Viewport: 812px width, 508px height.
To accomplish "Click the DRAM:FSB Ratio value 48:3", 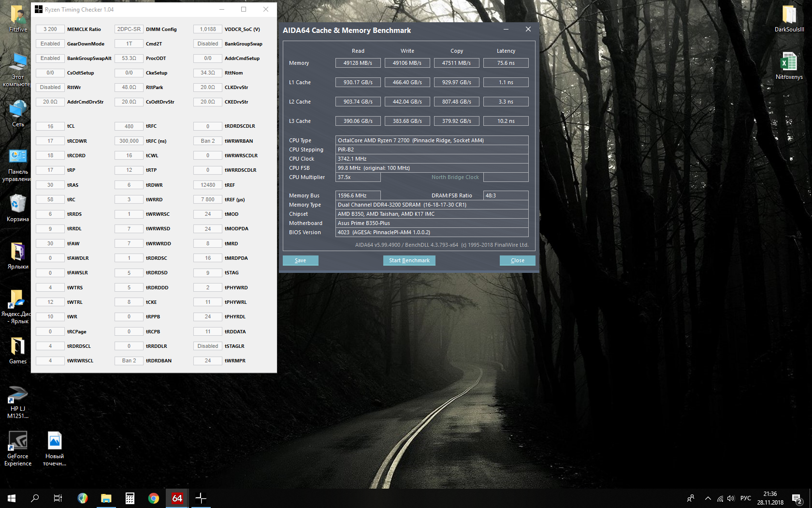I will [506, 195].
